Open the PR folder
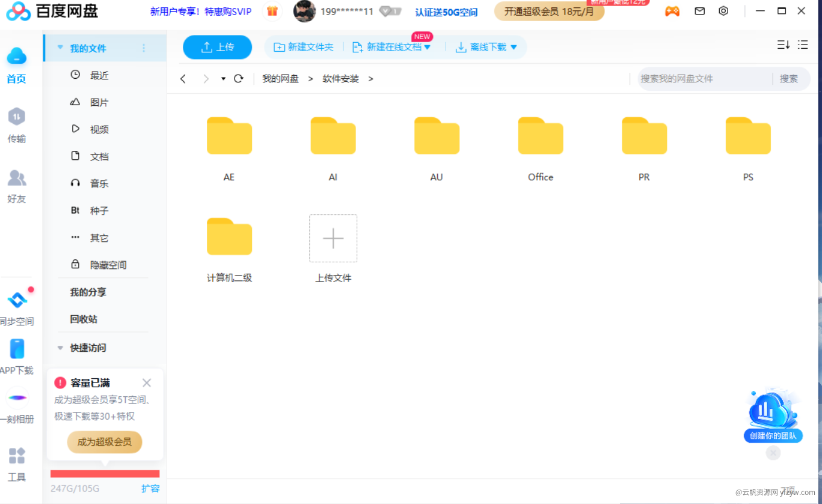The height and width of the screenshot is (504, 822). click(x=644, y=136)
